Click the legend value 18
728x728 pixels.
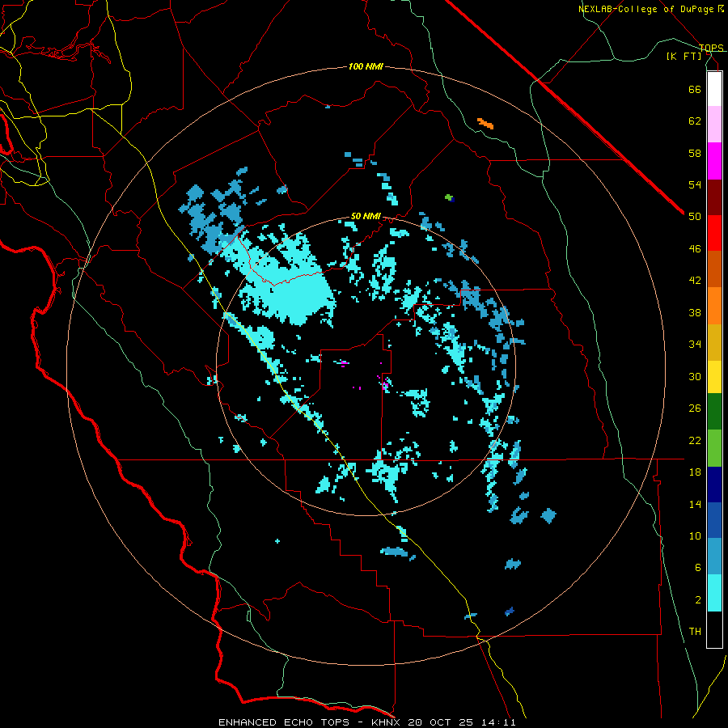[695, 472]
